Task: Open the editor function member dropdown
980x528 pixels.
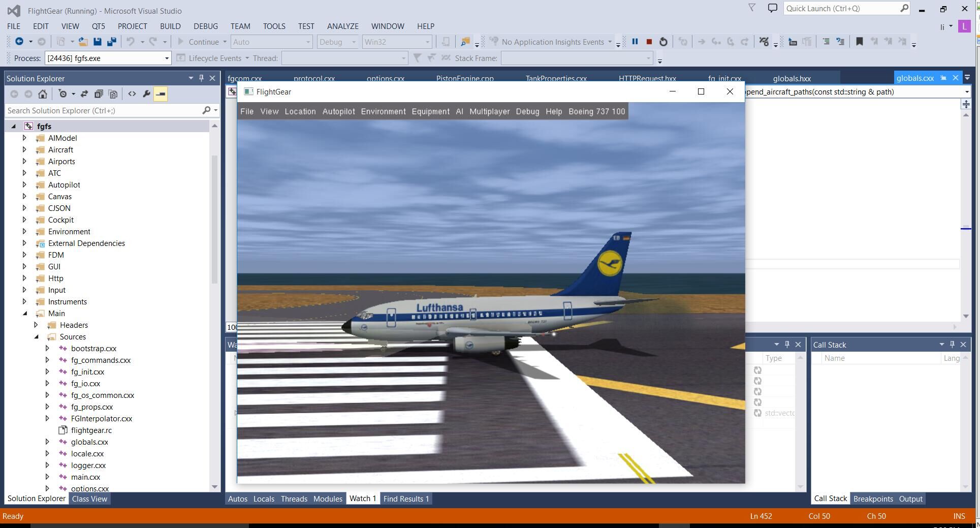Action: [966, 92]
